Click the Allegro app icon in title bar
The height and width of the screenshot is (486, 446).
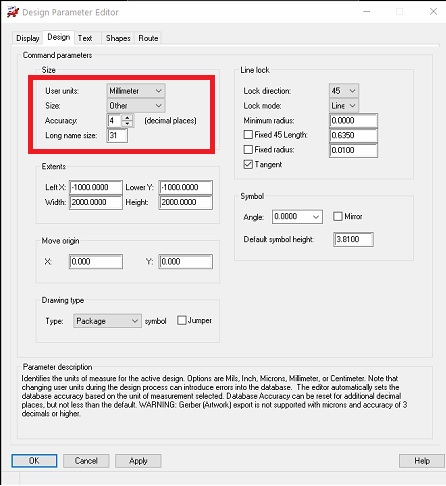[13, 12]
